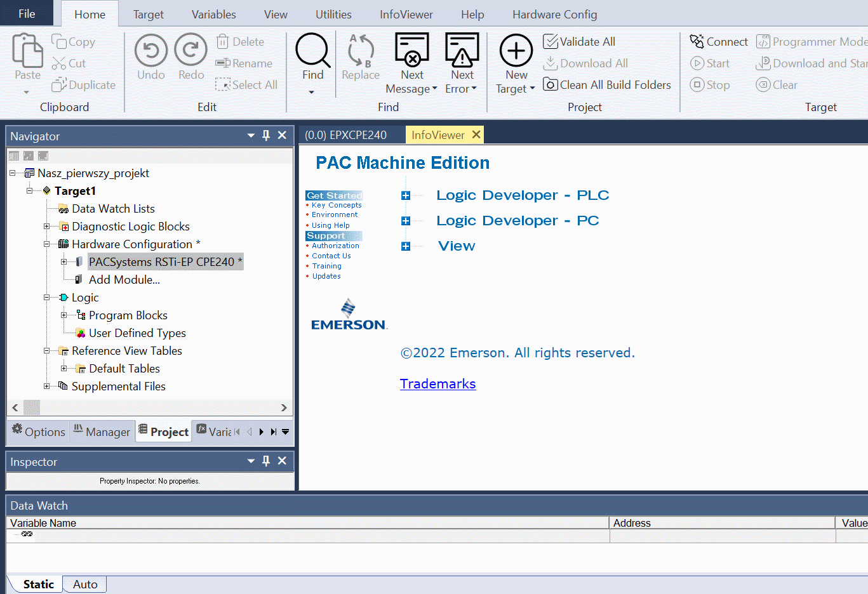The width and height of the screenshot is (868, 594).
Task: Click the Select All icon
Action: (x=223, y=84)
